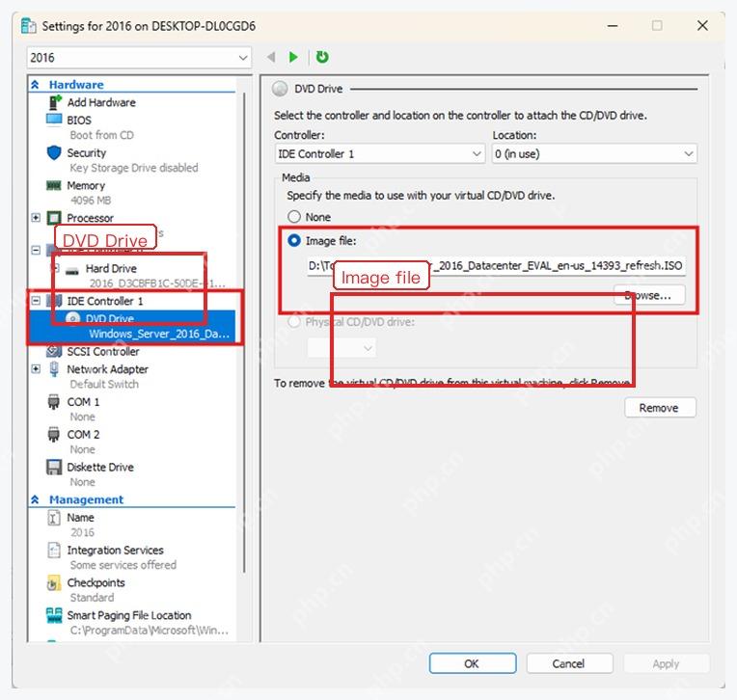Click the Remove button

click(660, 408)
